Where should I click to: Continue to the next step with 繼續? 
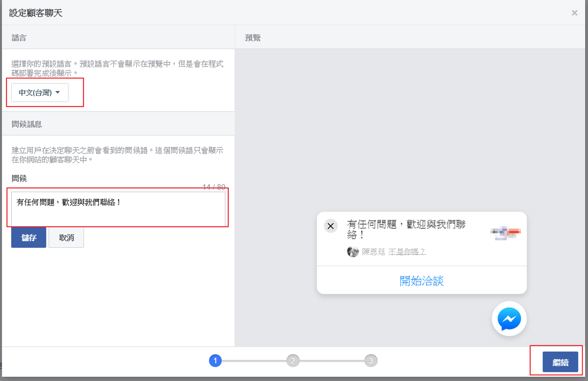point(560,362)
